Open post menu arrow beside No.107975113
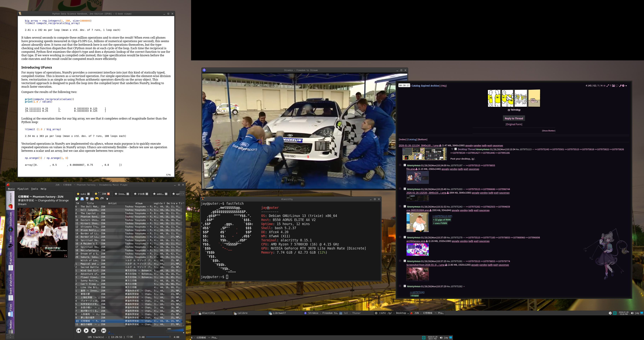This screenshot has height=340, width=644. tap(533, 149)
